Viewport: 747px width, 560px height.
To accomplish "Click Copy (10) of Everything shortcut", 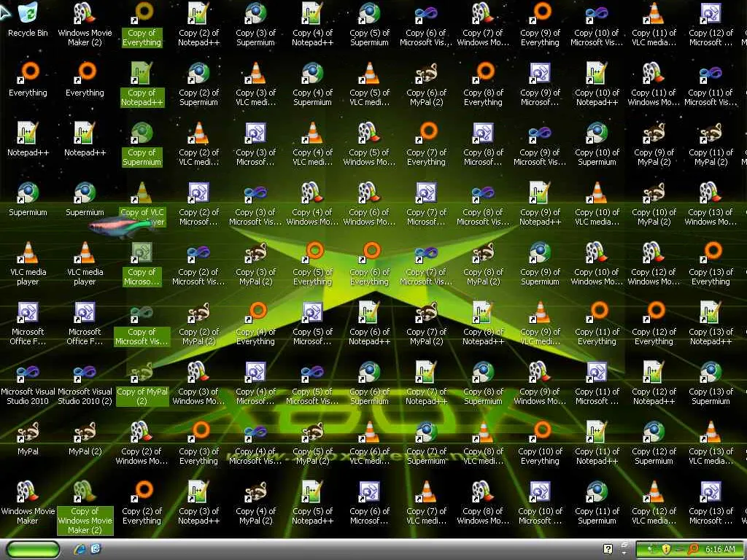I will pyautogui.click(x=540, y=443).
